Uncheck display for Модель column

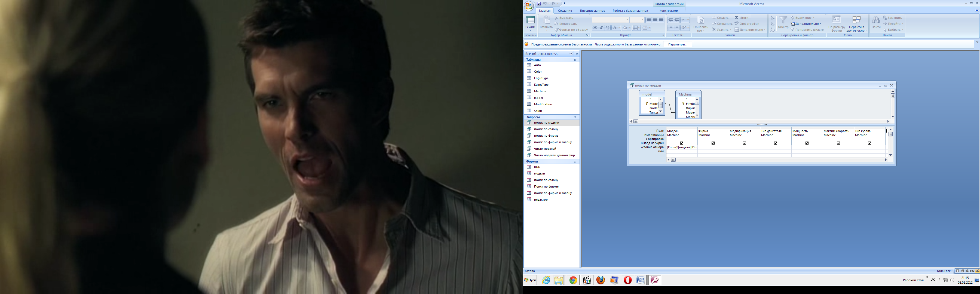[682, 143]
